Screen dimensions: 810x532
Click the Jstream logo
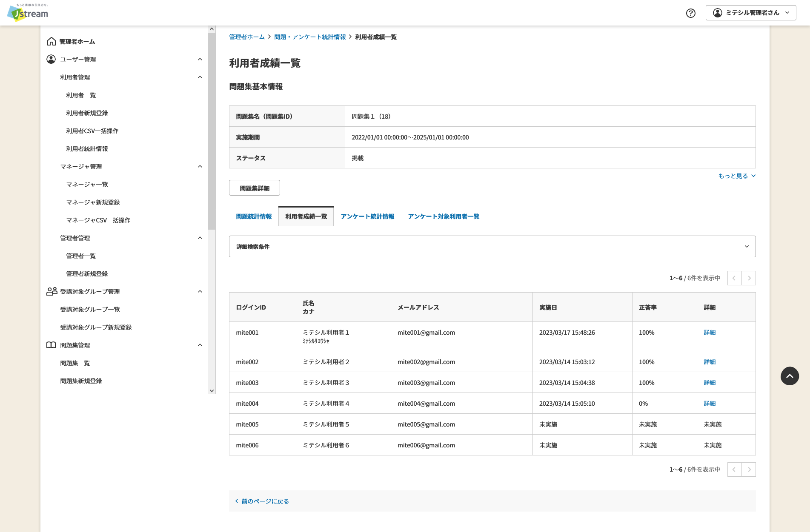28,13
